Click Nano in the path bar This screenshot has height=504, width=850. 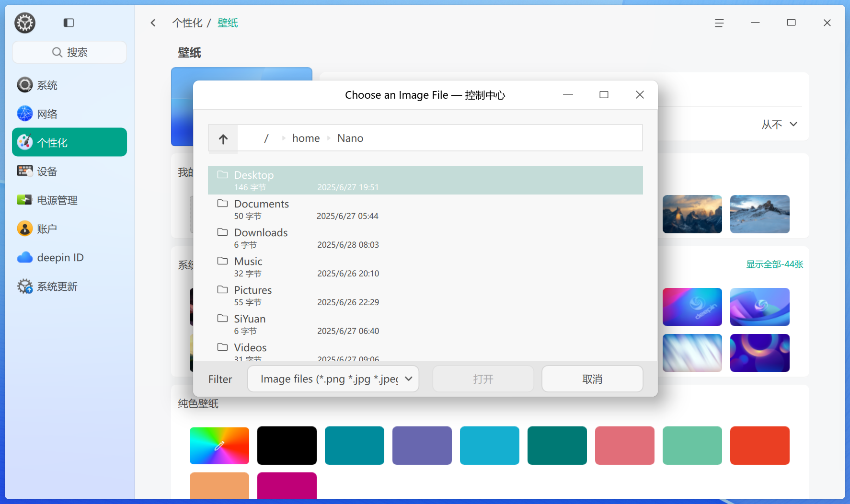pos(350,138)
